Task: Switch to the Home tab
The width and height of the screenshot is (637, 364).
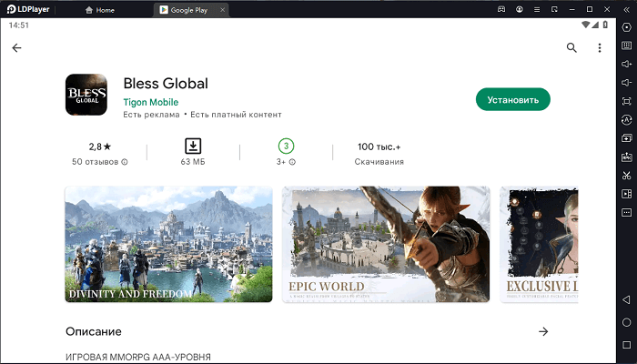Action: coord(100,10)
